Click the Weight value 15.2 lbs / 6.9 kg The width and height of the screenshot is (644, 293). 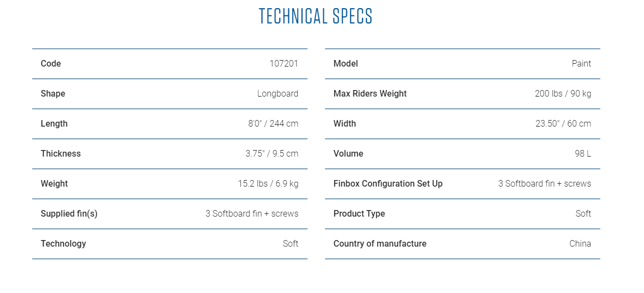(268, 183)
